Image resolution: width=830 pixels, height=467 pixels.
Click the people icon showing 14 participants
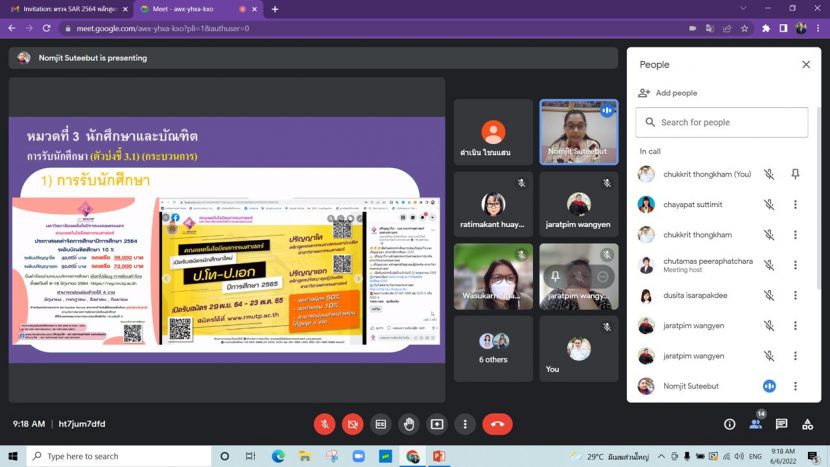[x=756, y=424]
